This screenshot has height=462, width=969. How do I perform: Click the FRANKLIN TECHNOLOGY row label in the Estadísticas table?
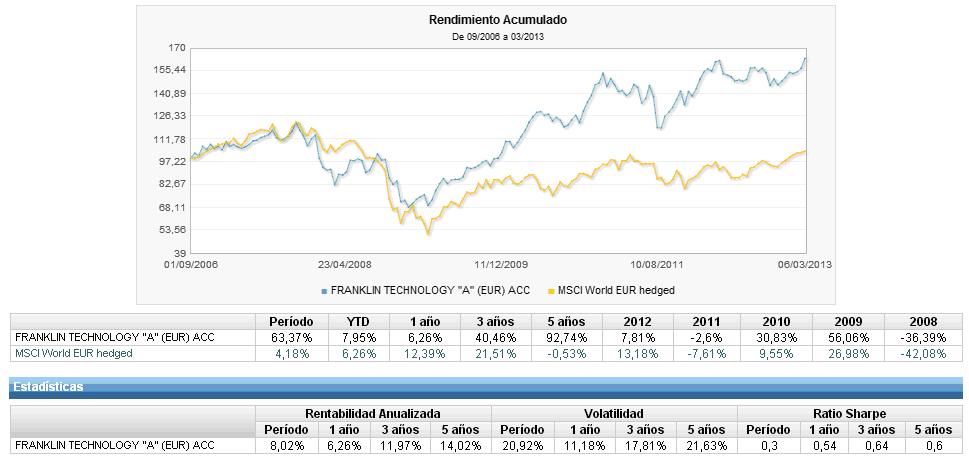(x=115, y=445)
